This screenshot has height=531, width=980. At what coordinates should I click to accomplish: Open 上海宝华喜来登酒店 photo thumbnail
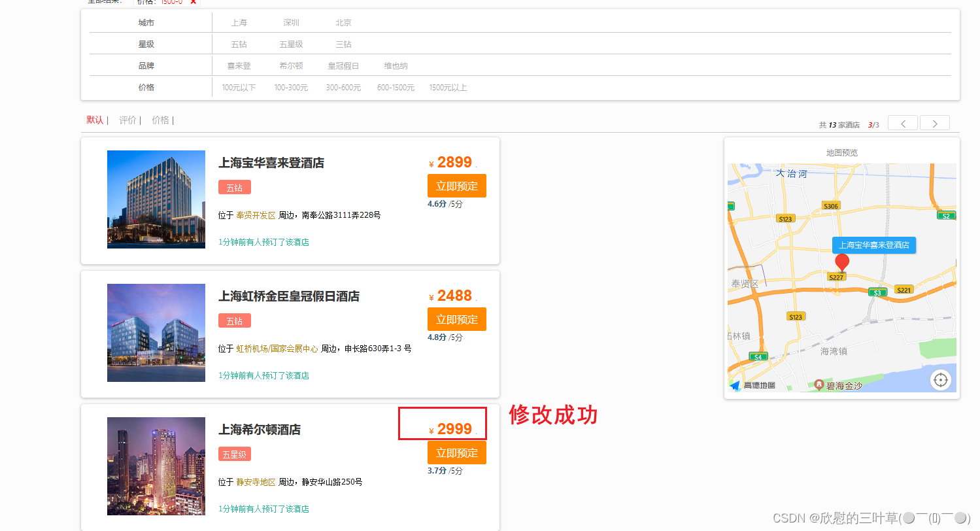point(156,199)
